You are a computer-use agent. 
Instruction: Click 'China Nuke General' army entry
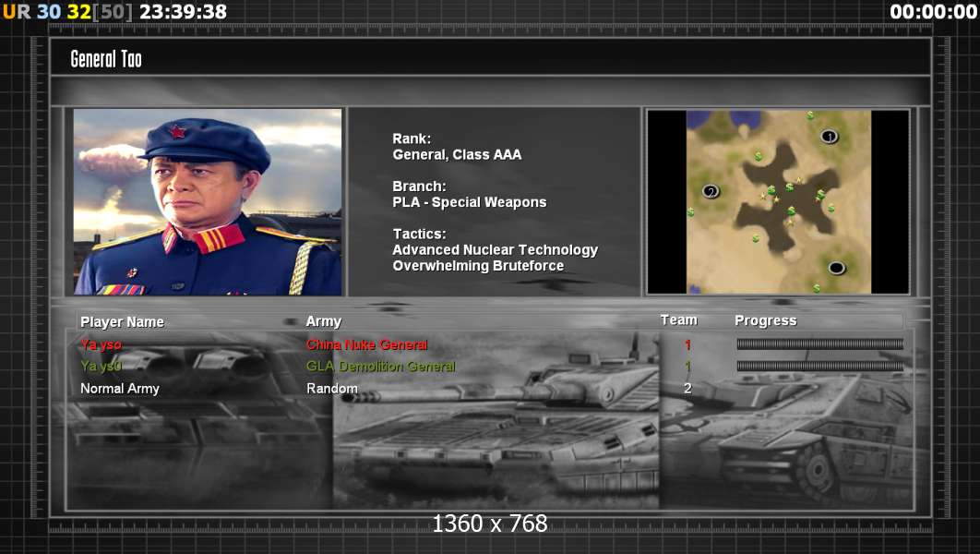coord(367,344)
